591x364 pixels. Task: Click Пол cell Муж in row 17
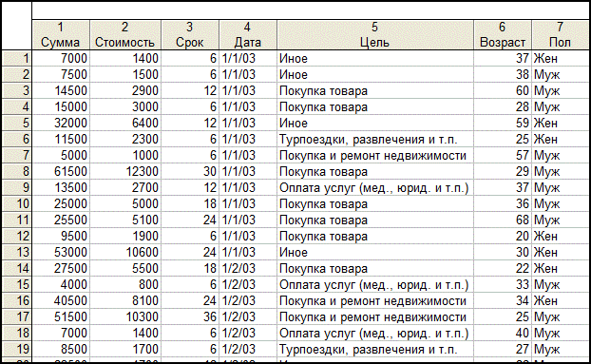tap(561, 316)
